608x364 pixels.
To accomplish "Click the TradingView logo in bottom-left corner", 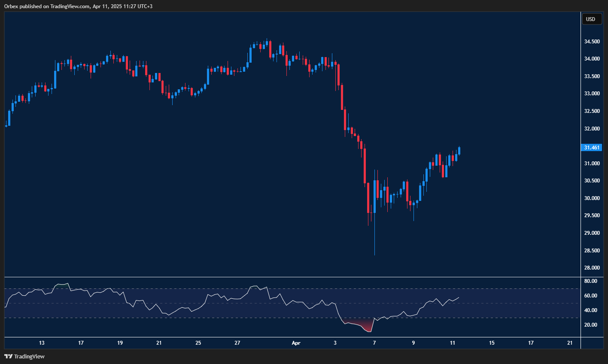I will [x=24, y=356].
